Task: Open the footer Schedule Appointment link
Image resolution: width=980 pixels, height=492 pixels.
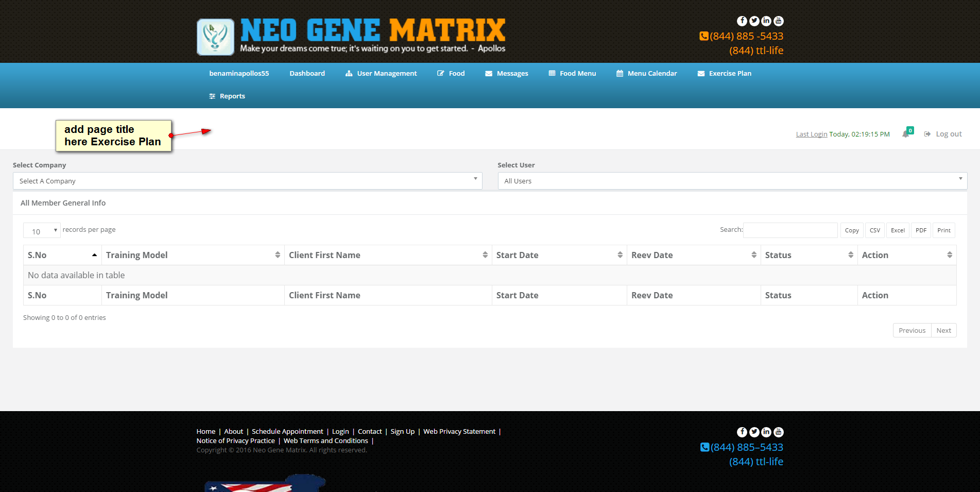Action: (x=287, y=432)
